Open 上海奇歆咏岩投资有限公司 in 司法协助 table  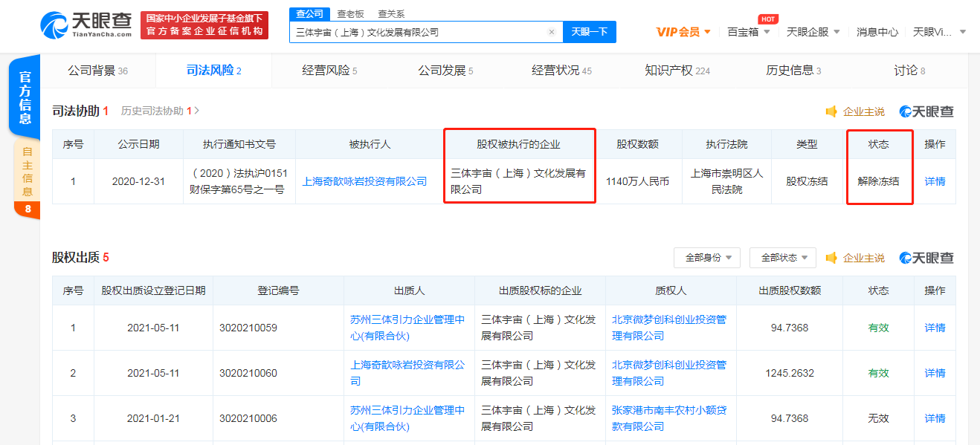(x=364, y=181)
